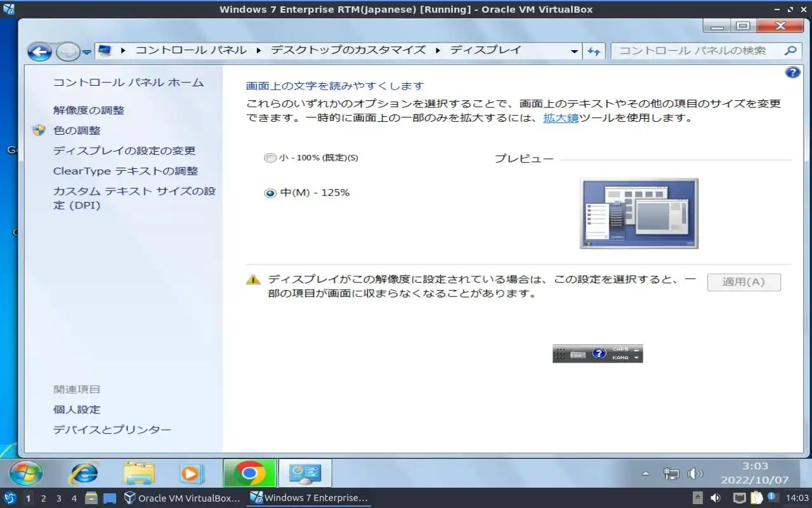Open 解像度の調整 sidebar link

89,110
